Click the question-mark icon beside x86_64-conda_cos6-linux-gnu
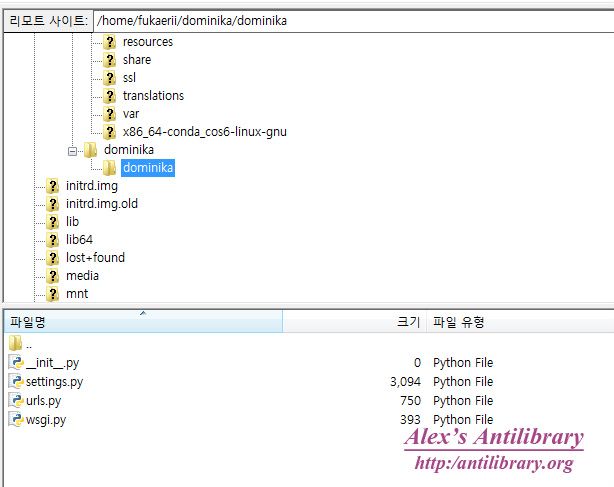Screen dimensions: 614x487 (110, 132)
